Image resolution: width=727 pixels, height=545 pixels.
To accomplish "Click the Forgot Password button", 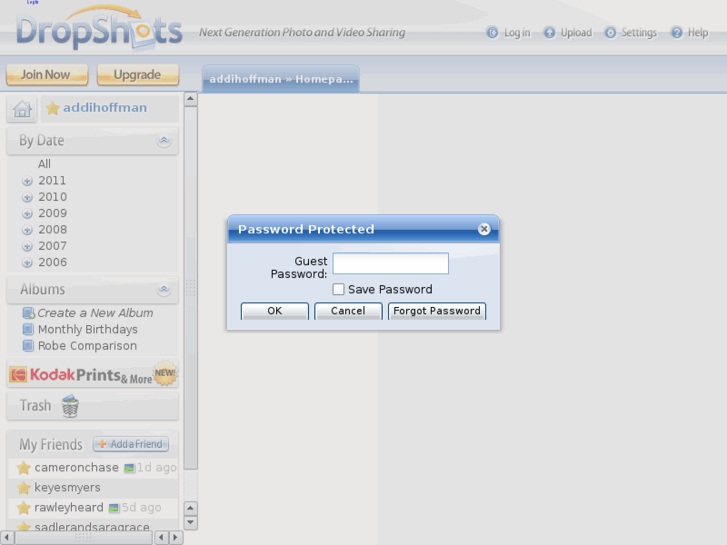I will coord(437,311).
